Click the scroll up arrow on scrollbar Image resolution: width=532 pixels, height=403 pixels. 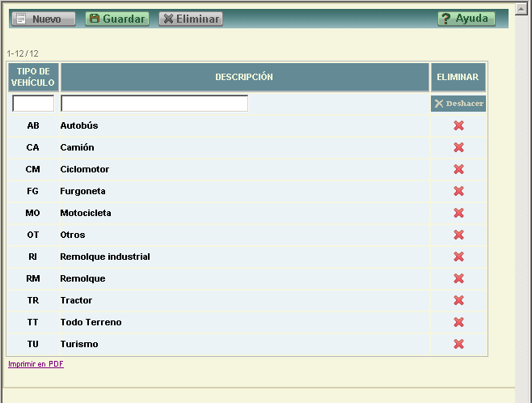coord(522,6)
